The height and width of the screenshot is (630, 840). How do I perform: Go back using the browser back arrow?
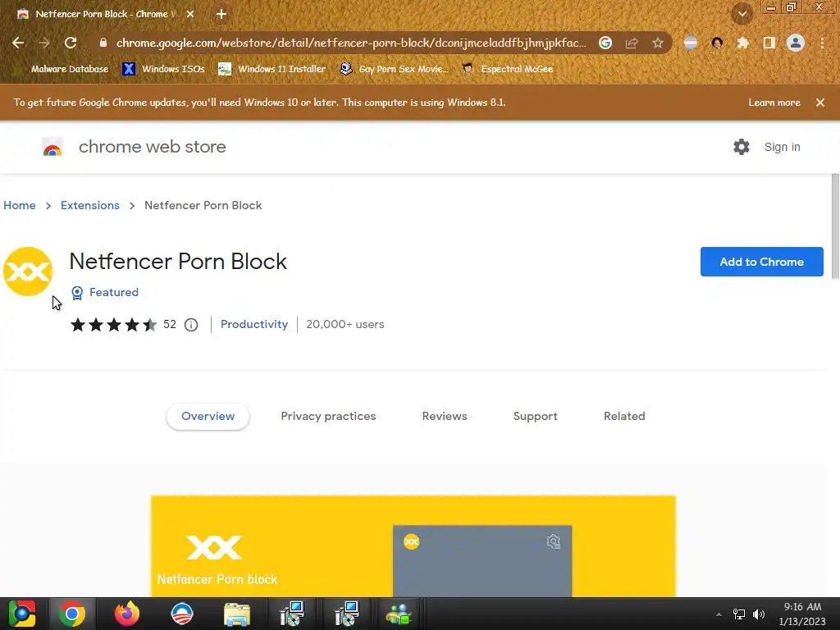click(x=18, y=43)
